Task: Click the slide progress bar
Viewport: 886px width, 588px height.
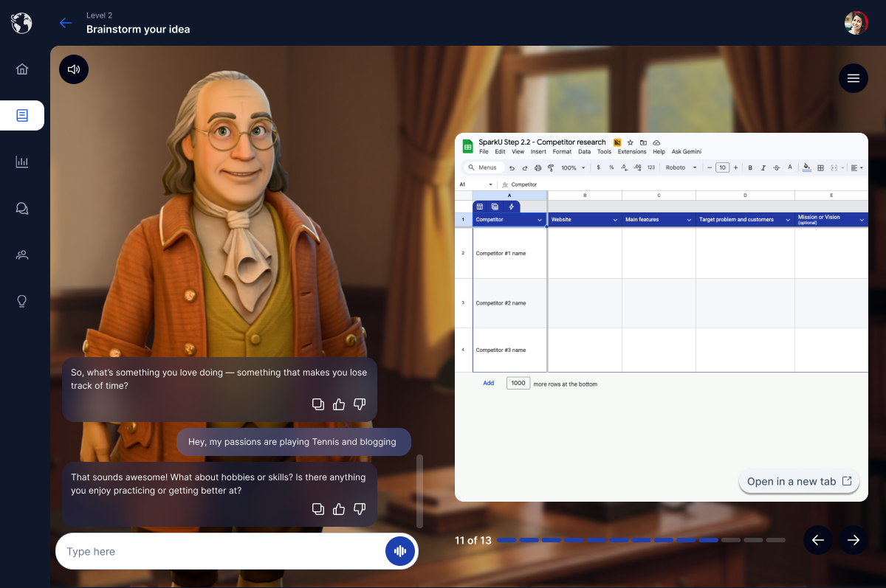Action: 641,540
